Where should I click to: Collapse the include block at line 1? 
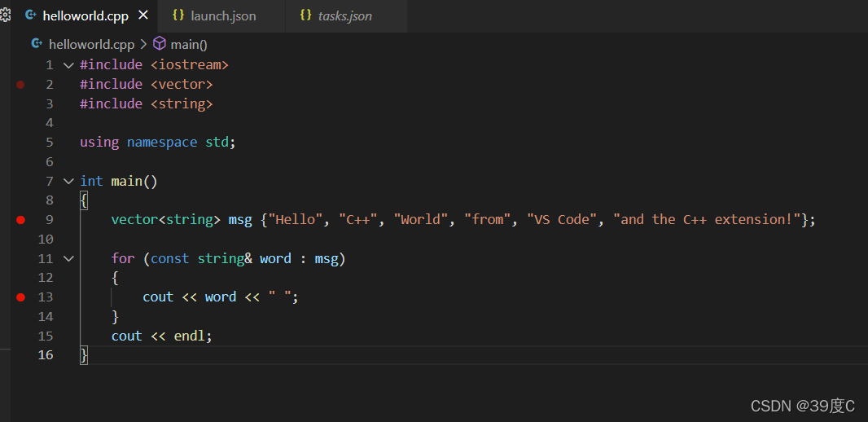tap(68, 65)
